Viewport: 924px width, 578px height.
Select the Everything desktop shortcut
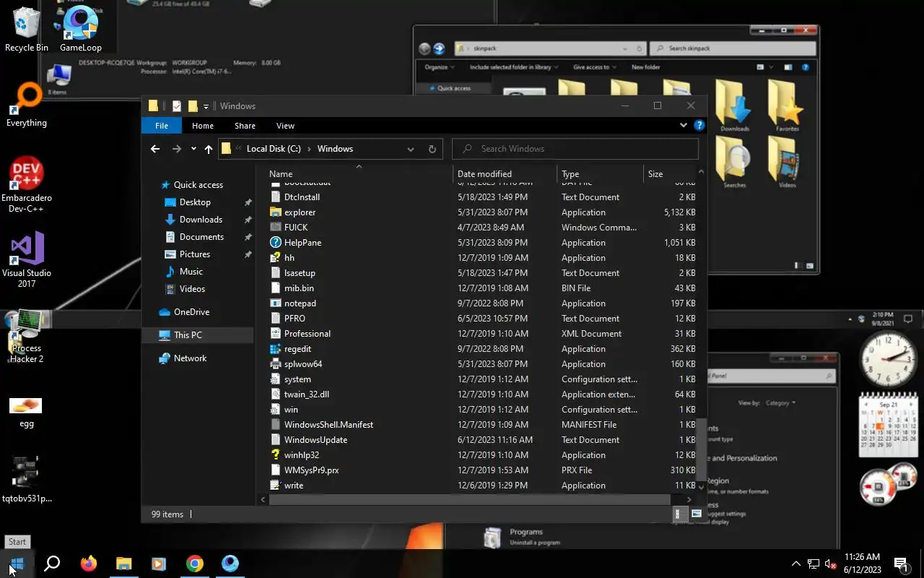pos(27,105)
